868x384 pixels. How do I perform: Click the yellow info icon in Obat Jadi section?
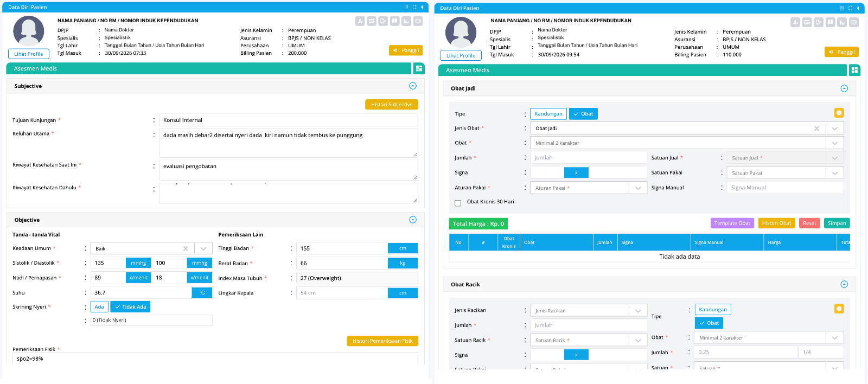point(839,113)
